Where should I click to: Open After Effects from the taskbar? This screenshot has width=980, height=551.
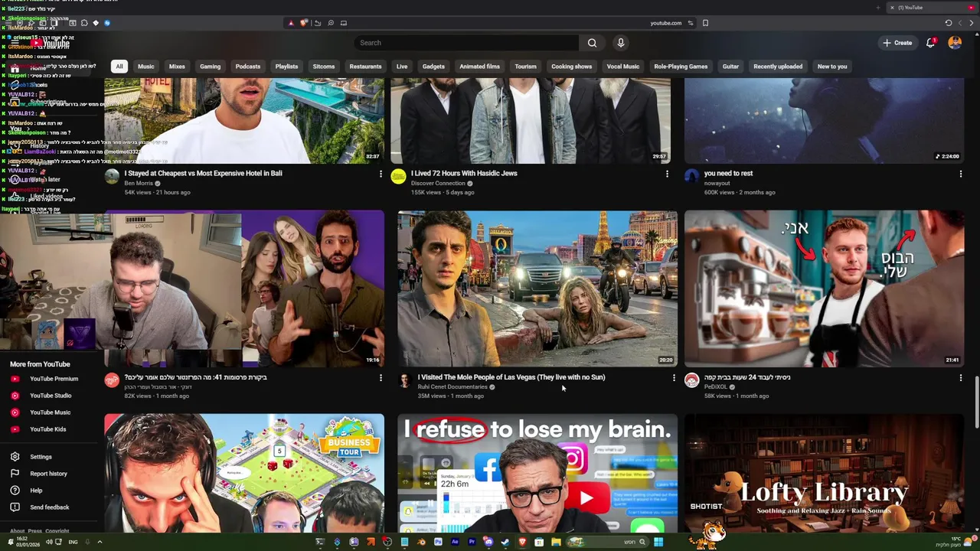point(455,542)
